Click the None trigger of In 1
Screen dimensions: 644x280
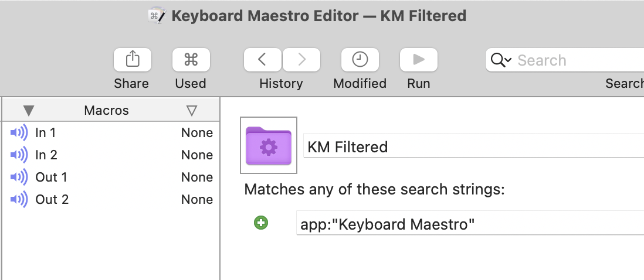coord(197,133)
